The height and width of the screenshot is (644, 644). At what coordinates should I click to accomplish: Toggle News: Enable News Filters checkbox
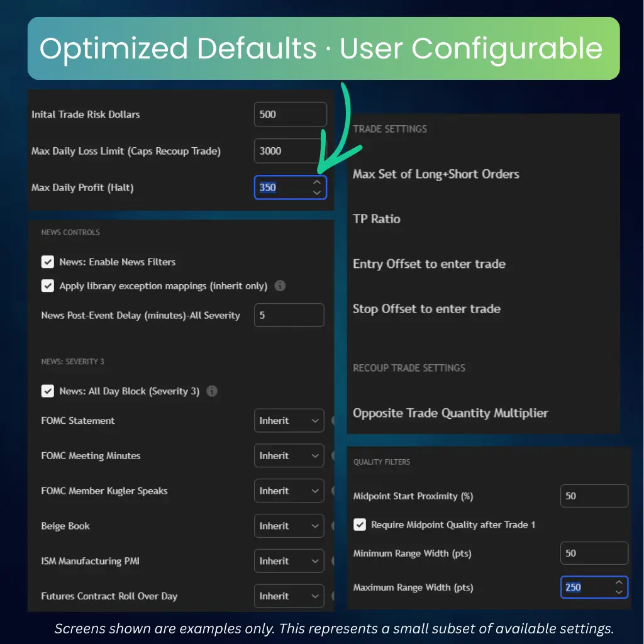click(47, 262)
